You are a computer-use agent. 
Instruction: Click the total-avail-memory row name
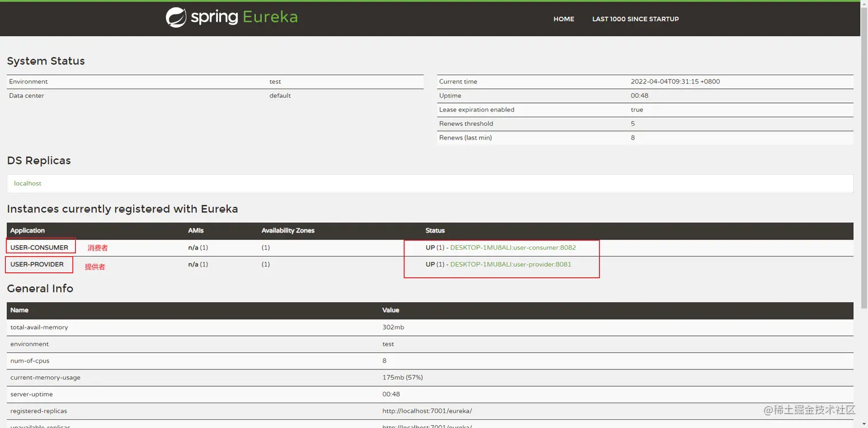pyautogui.click(x=39, y=327)
